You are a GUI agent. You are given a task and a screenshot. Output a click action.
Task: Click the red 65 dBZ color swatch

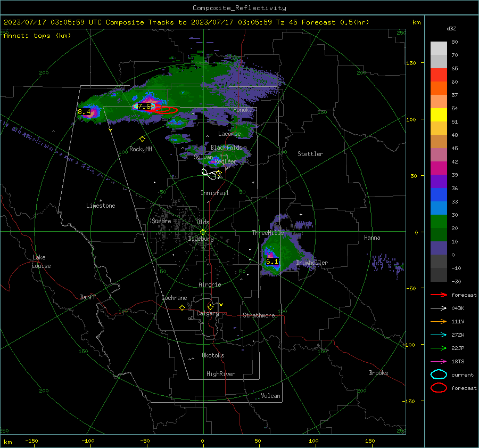pos(439,75)
